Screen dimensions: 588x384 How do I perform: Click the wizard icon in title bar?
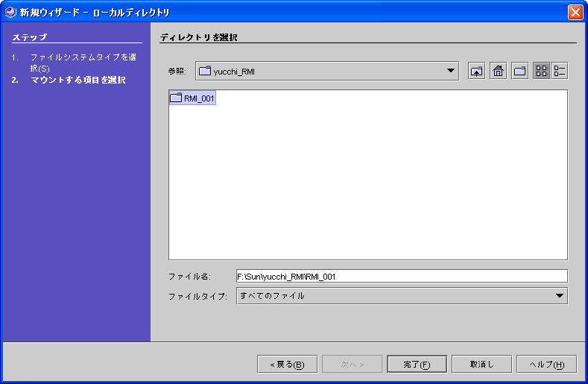10,12
